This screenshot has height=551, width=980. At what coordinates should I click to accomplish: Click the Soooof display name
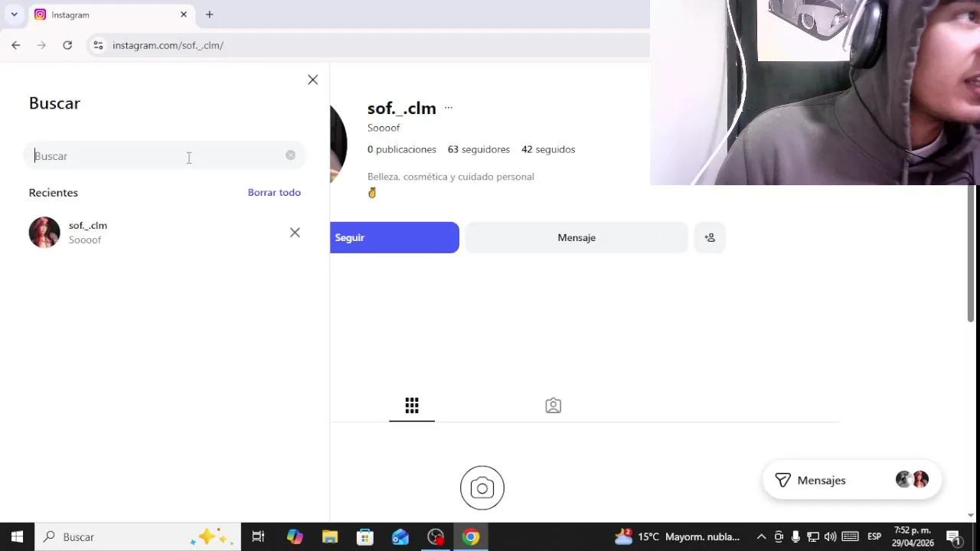[x=384, y=128]
